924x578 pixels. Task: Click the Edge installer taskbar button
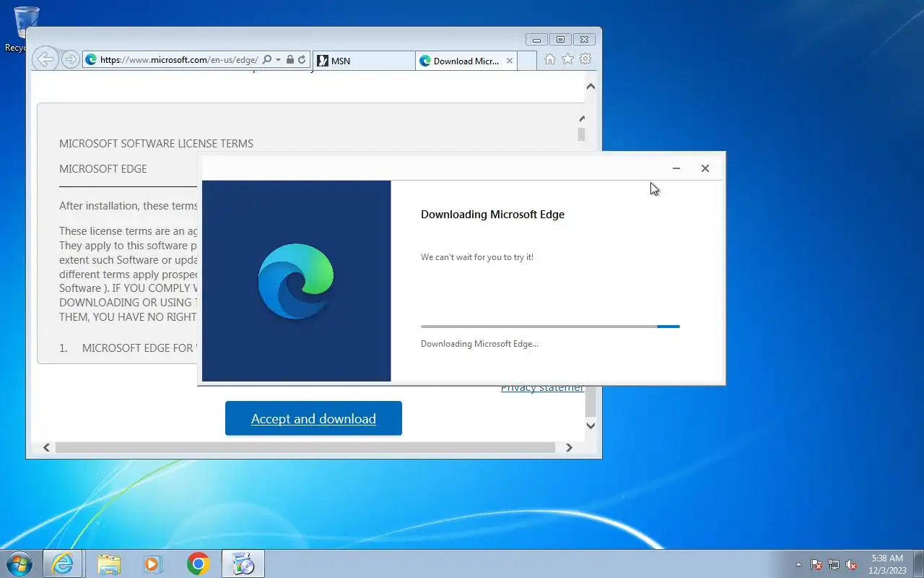(x=243, y=564)
